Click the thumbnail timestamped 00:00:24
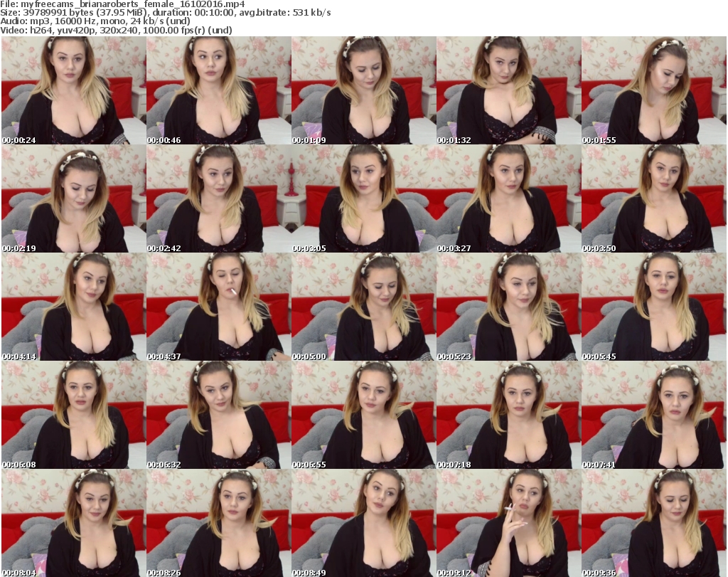 73,90
